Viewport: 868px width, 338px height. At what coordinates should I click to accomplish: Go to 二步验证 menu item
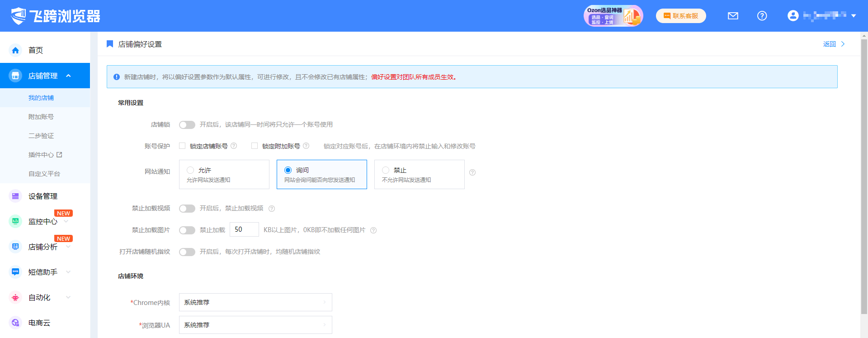click(x=41, y=136)
